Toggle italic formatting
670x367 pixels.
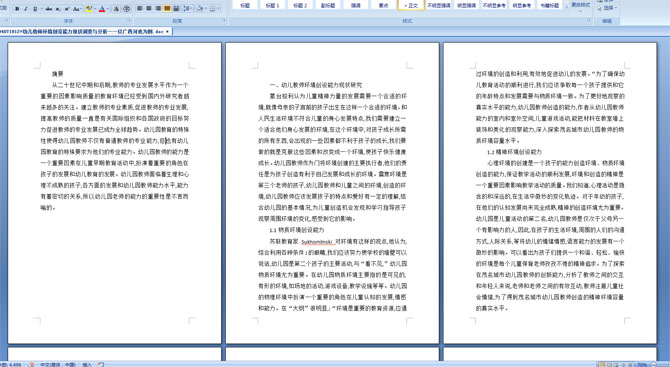point(26,9)
